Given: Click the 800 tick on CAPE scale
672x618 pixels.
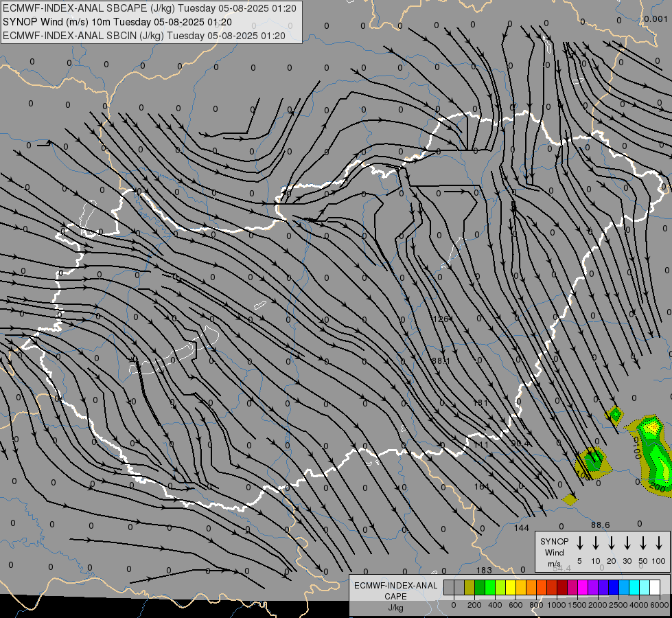Looking at the screenshot, I should point(536,605).
